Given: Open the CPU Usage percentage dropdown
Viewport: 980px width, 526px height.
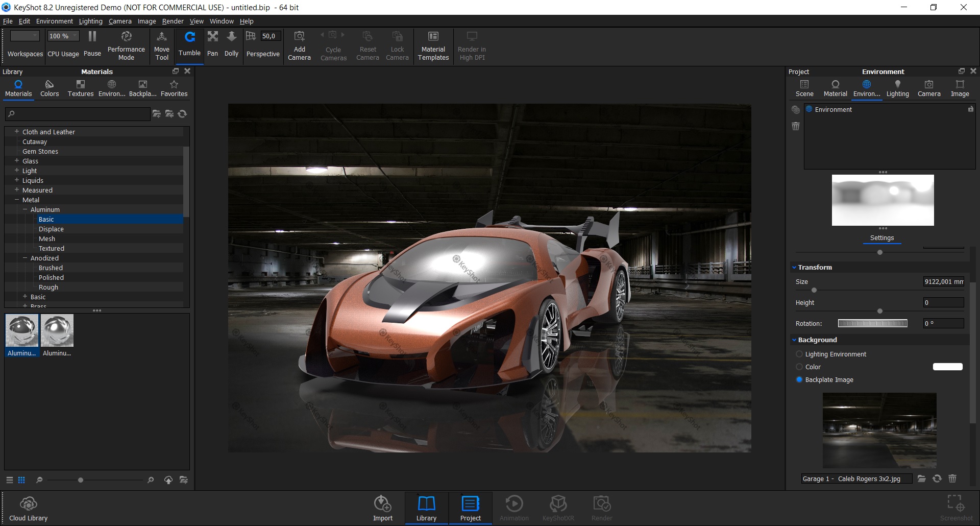Looking at the screenshot, I should [63, 36].
